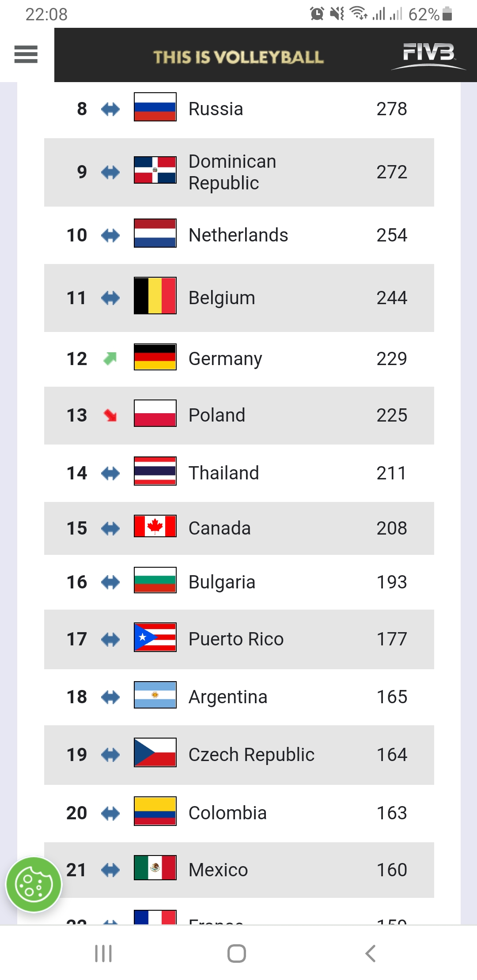The height and width of the screenshot is (980, 477).
Task: Click Thailand's unchanged rank arrows
Action: pos(110,474)
